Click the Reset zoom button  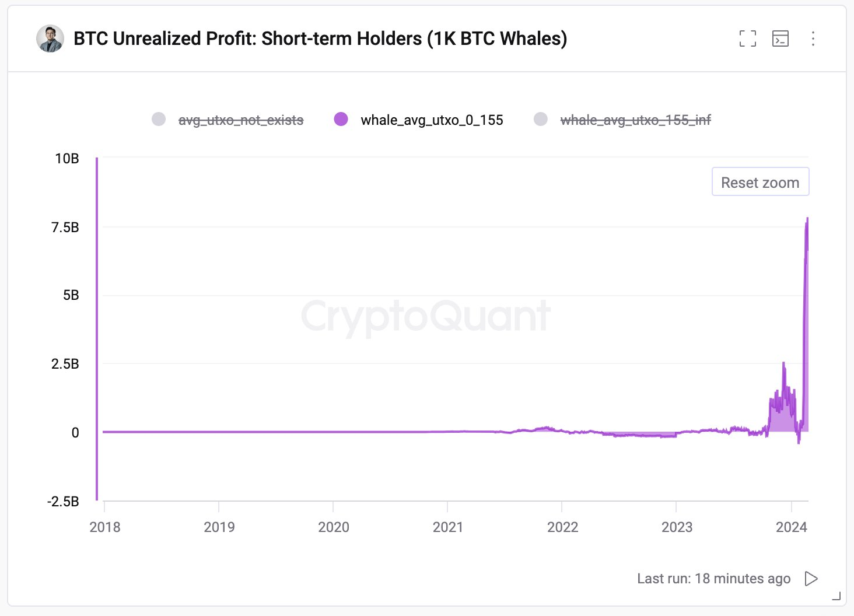760,183
